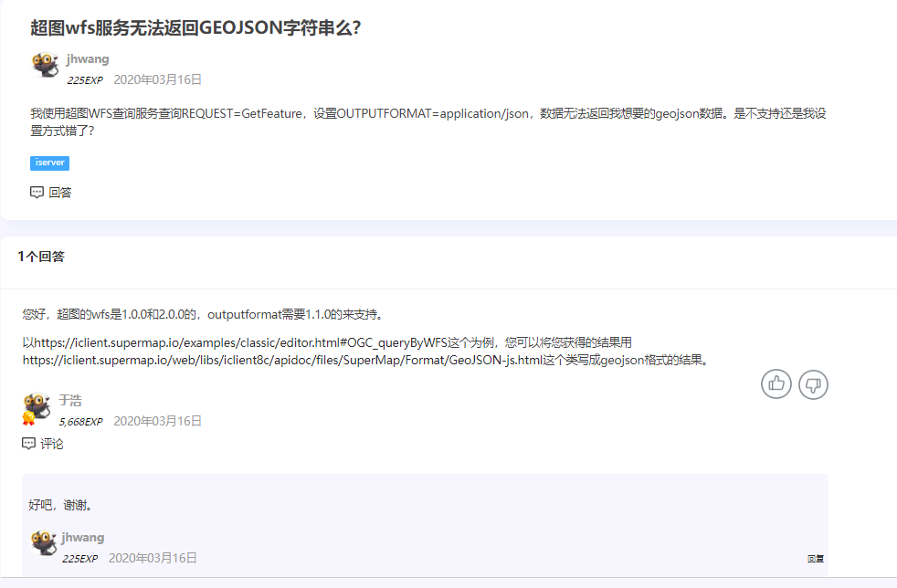Image resolution: width=897 pixels, height=588 pixels.
Task: Open 于浩's avatar under the answer
Action: click(x=37, y=406)
